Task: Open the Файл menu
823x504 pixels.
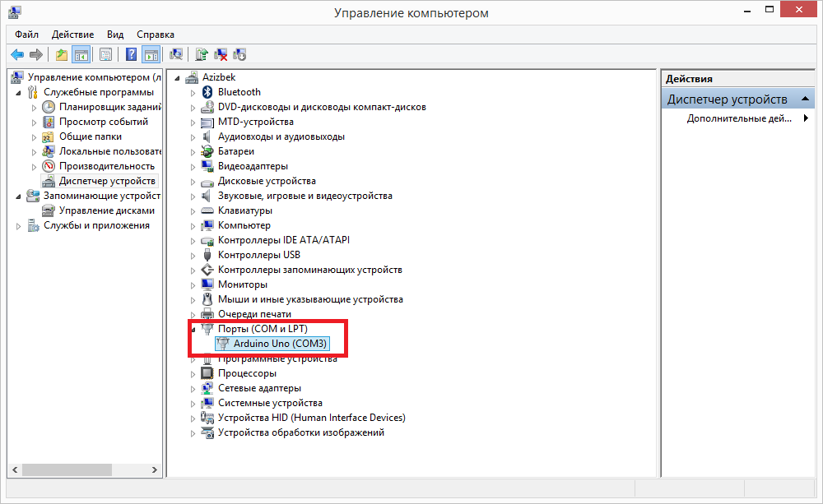Action: point(27,34)
